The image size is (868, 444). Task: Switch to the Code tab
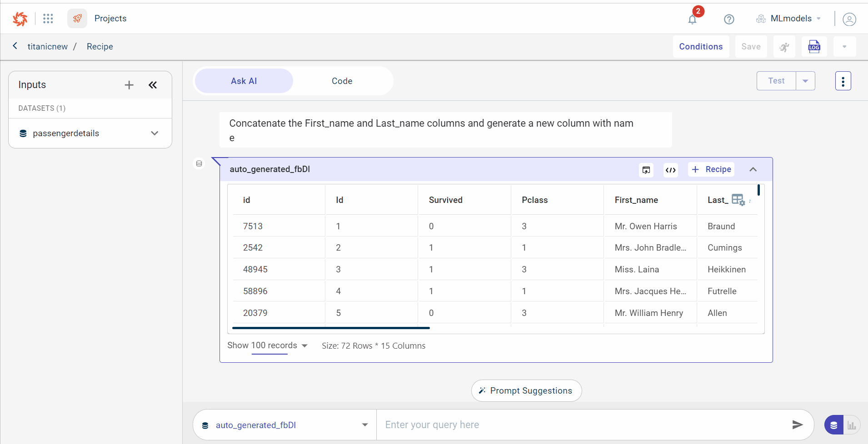point(342,81)
